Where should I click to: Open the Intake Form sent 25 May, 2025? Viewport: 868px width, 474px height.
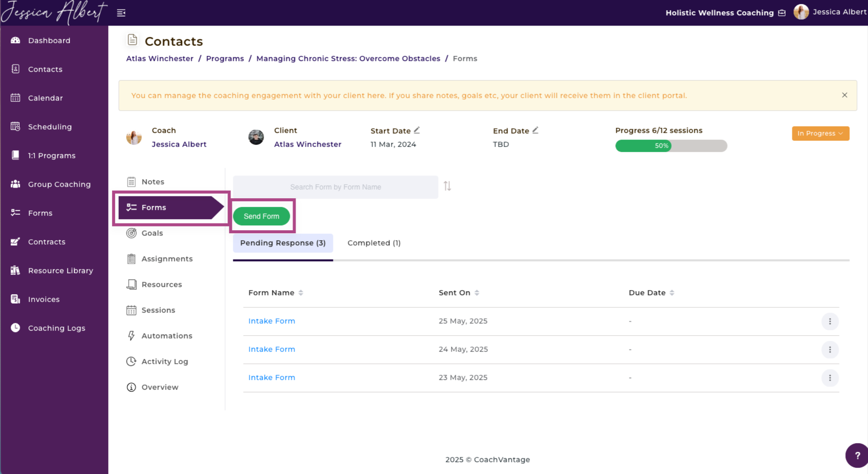[x=271, y=321]
